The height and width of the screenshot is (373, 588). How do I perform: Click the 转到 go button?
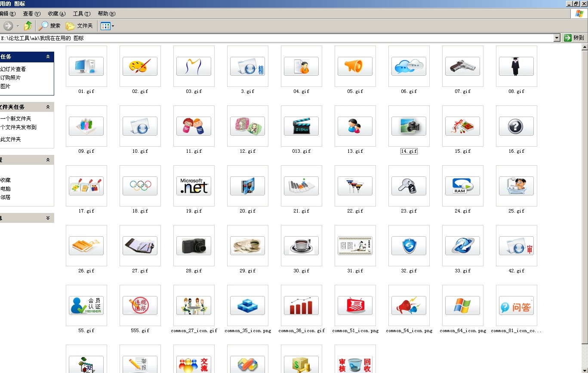click(575, 38)
